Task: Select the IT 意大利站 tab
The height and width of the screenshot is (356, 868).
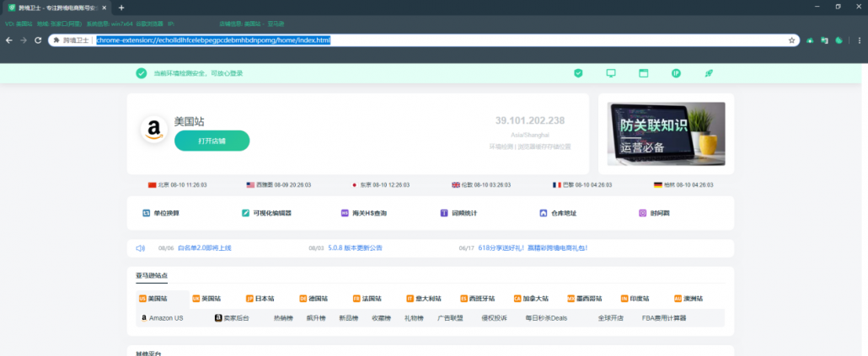Action: click(x=424, y=299)
